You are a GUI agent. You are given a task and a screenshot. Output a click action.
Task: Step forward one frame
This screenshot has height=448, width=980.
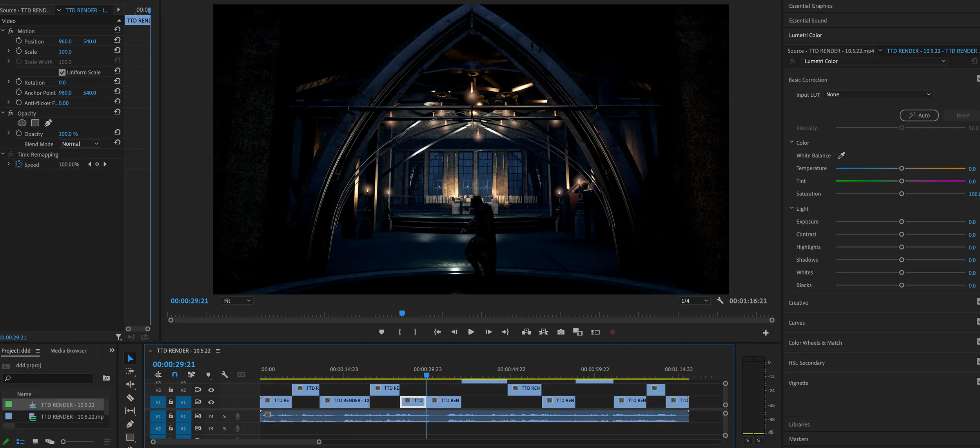[488, 332]
